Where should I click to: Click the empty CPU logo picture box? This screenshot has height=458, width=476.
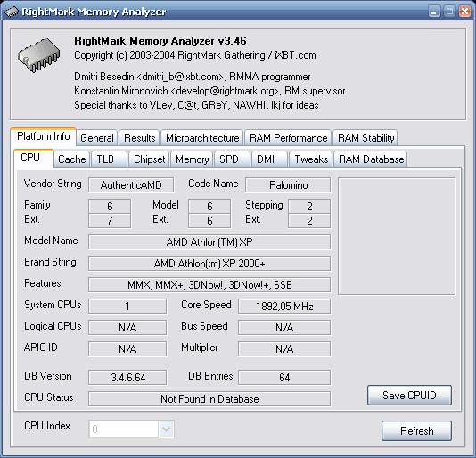tap(397, 236)
